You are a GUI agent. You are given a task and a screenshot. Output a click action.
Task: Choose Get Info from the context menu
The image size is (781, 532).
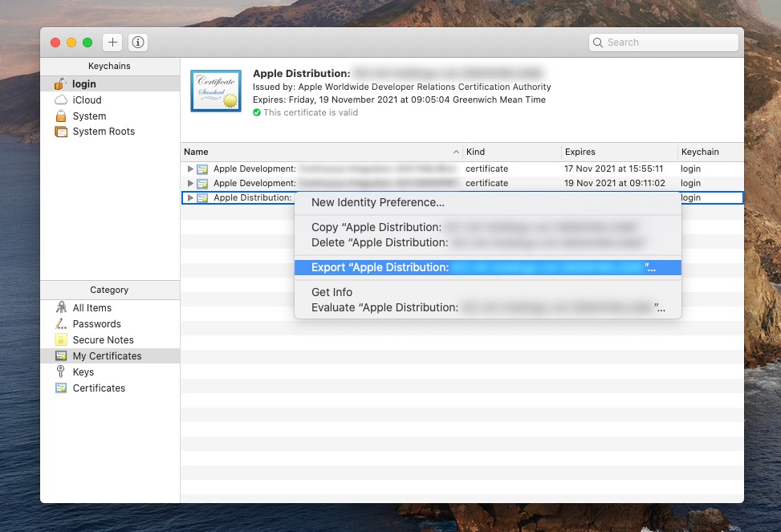(x=332, y=292)
